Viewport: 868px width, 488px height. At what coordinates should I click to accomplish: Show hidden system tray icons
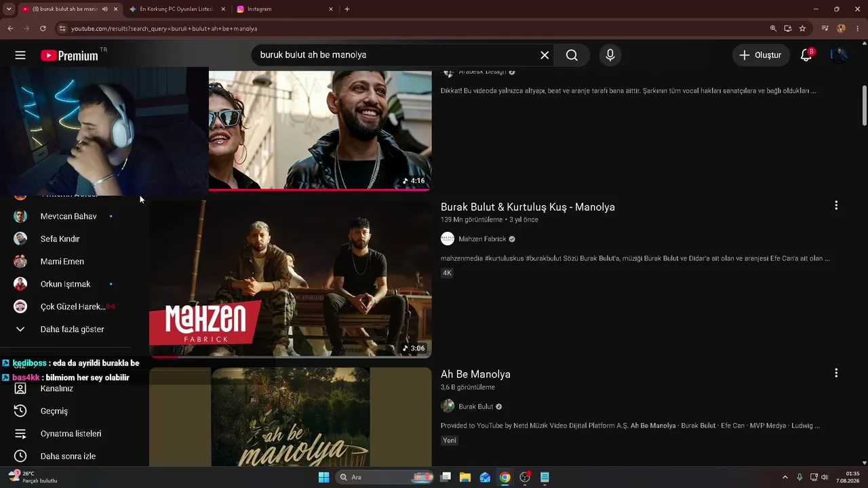tap(785, 477)
